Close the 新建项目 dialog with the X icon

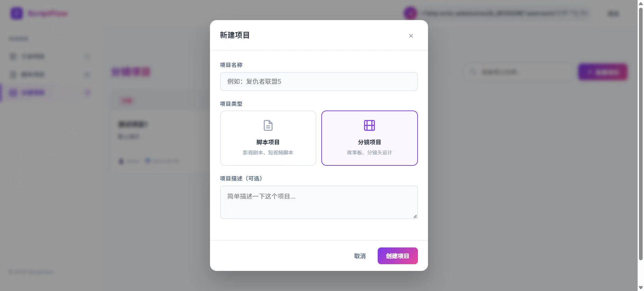click(411, 36)
